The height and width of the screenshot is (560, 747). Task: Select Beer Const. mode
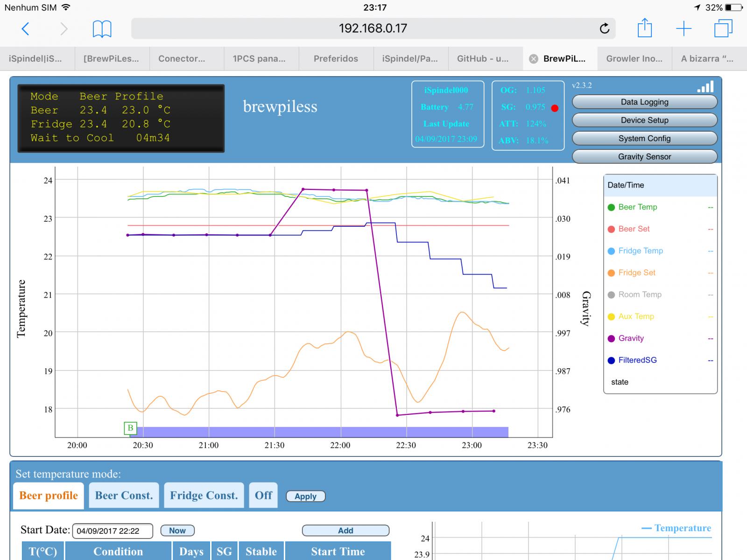click(124, 496)
